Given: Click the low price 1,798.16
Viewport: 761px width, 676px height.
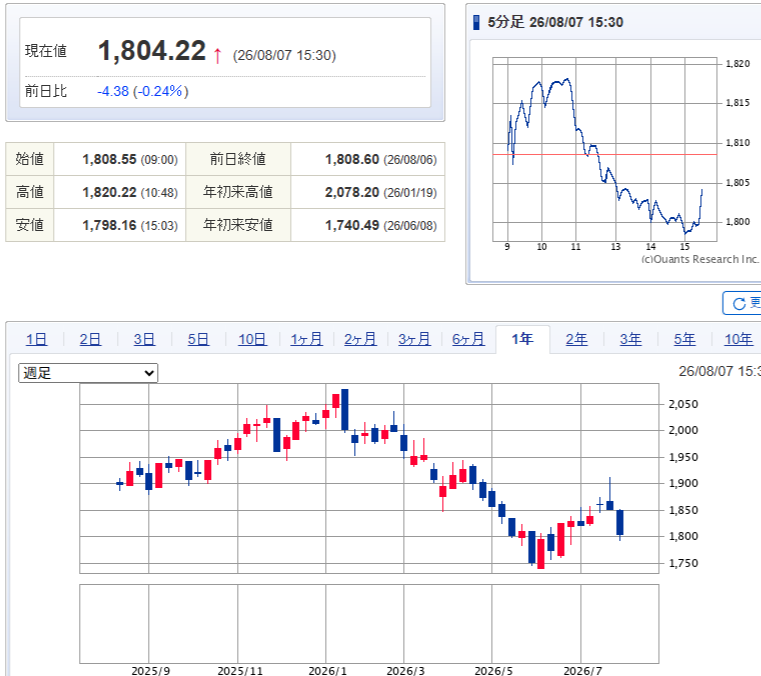Looking at the screenshot, I should point(109,225).
